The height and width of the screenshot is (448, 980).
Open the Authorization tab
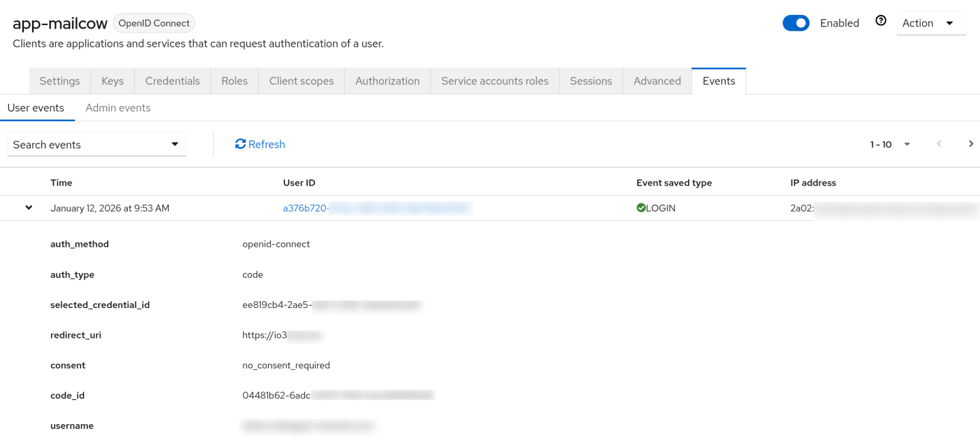click(387, 80)
